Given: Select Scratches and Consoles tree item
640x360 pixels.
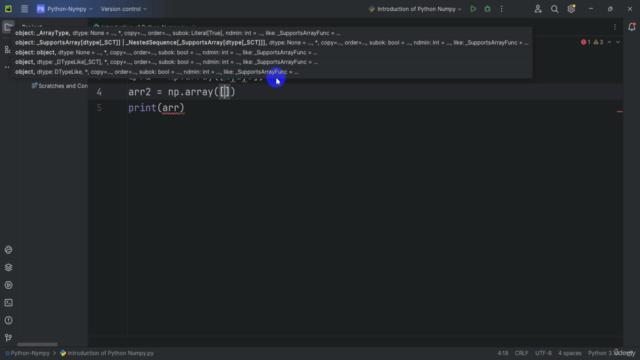Looking at the screenshot, I should [x=60, y=86].
